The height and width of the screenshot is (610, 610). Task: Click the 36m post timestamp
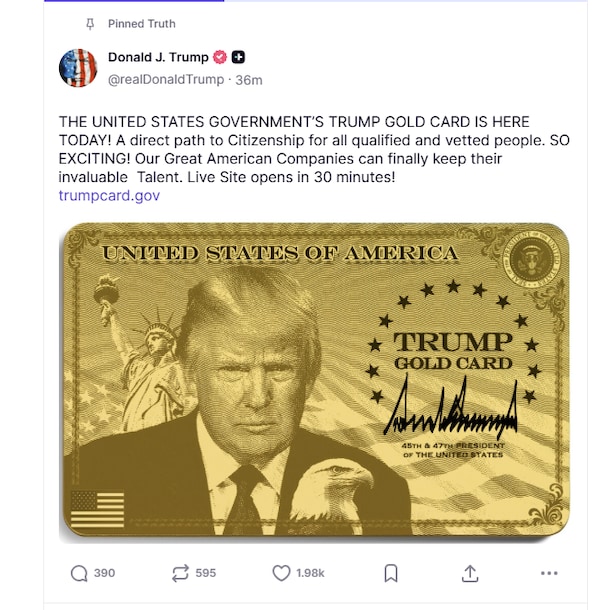coord(249,80)
